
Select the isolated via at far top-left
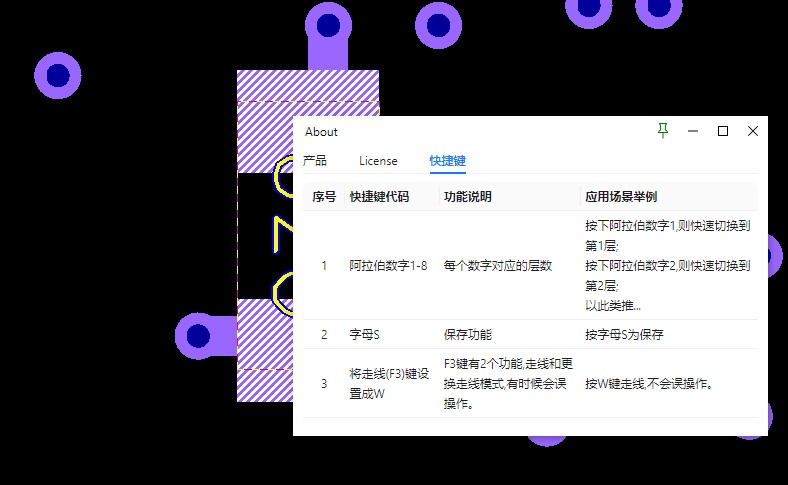[58, 75]
